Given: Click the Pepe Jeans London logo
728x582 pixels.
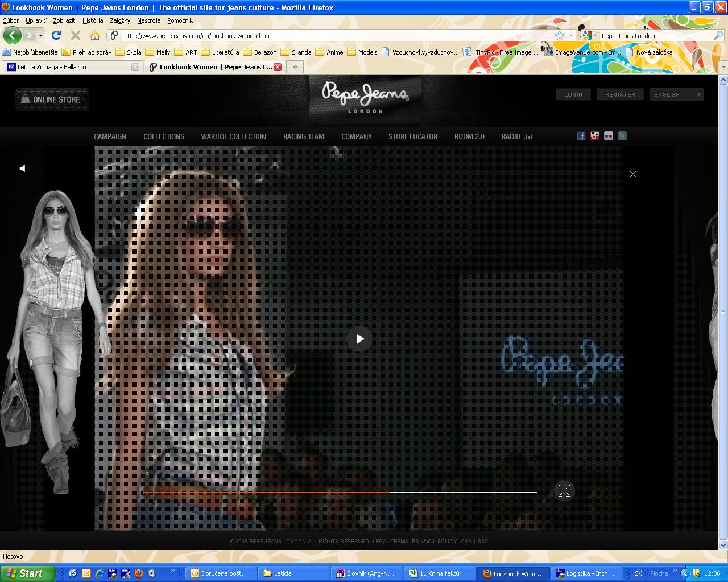Looking at the screenshot, I should (365, 97).
